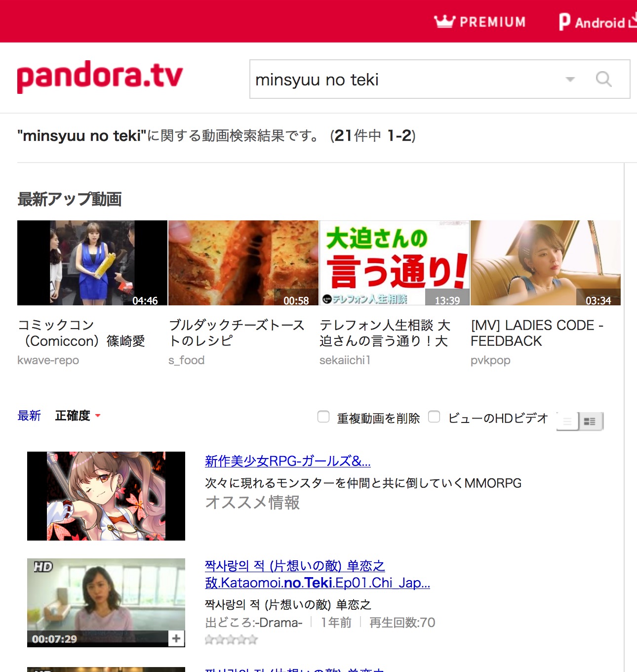637x672 pixels.
Task: Open the LADIES CODE FEEDBACK thumbnail
Action: point(546,263)
